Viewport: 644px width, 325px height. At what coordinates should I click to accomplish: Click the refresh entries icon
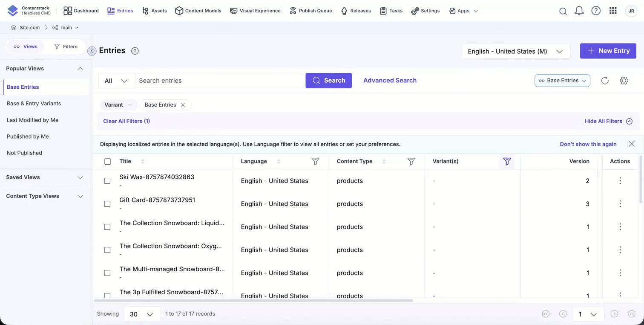point(605,81)
